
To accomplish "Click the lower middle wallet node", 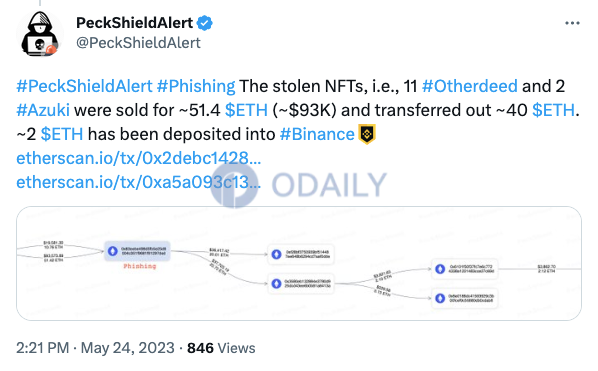I will tap(301, 283).
